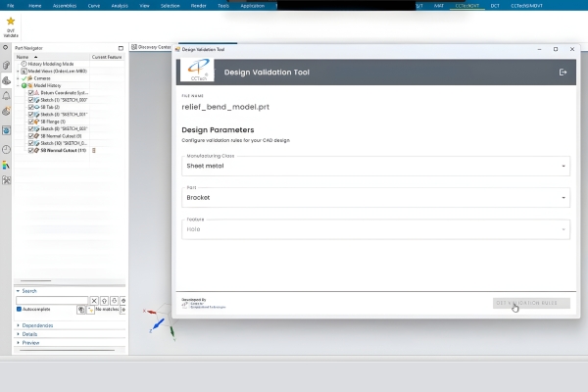Click the copy icon beside Autocomplete

81,310
